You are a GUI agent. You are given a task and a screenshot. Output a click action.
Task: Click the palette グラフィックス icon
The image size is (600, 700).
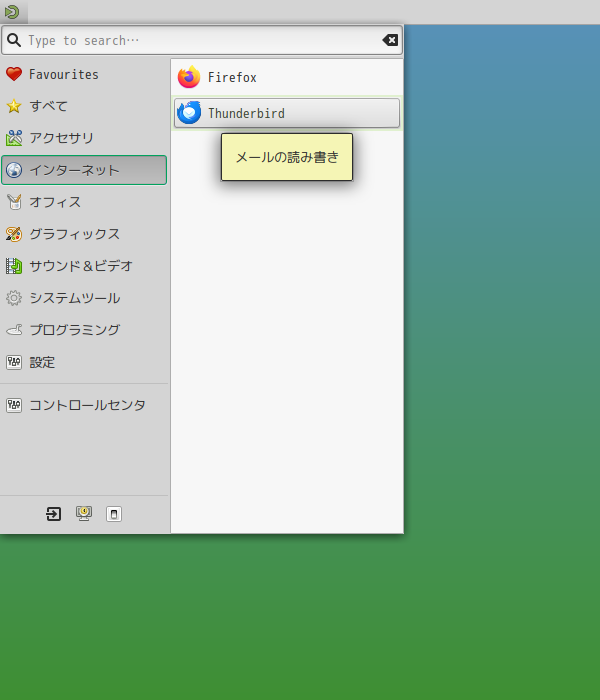click(x=14, y=234)
